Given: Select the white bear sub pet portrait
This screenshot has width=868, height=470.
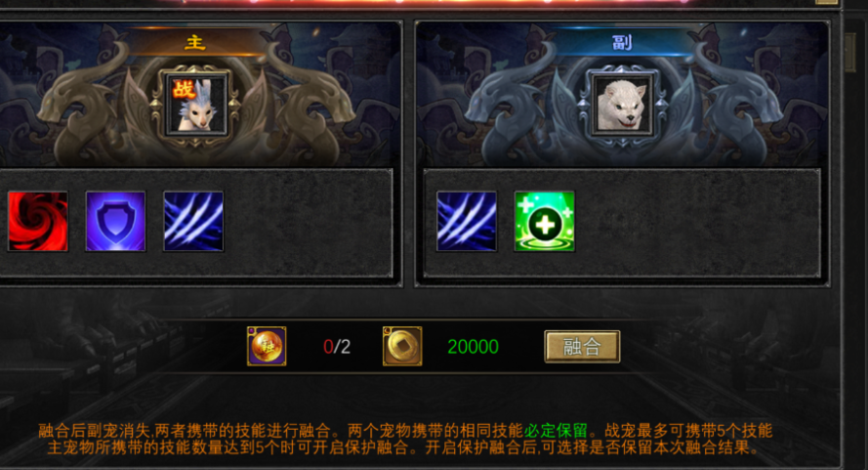Looking at the screenshot, I should (622, 104).
